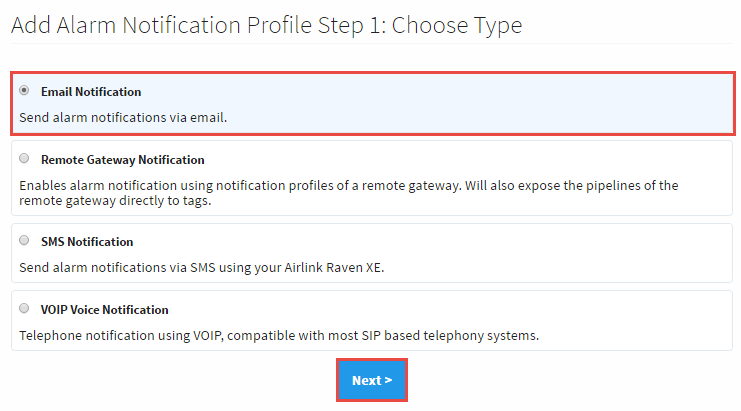Click the Remote Gateway Notification label

tap(122, 159)
